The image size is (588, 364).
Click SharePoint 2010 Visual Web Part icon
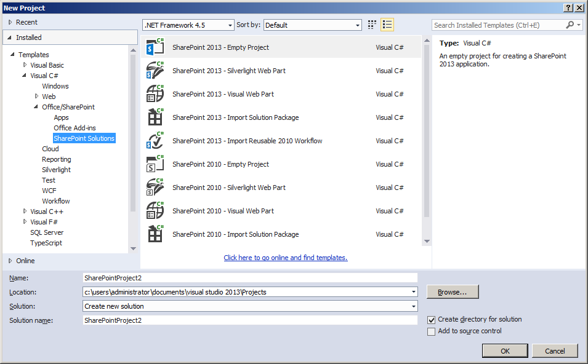155,211
